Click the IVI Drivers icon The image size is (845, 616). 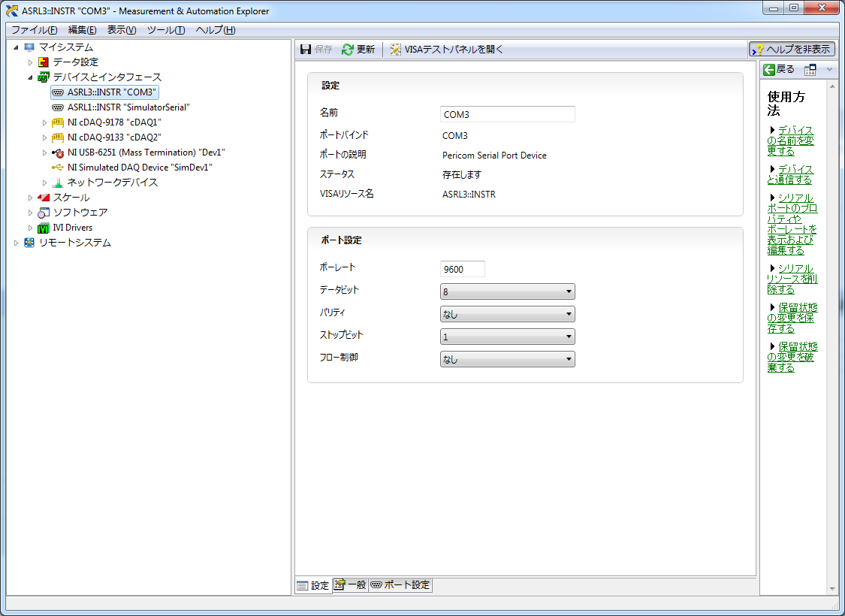point(44,228)
